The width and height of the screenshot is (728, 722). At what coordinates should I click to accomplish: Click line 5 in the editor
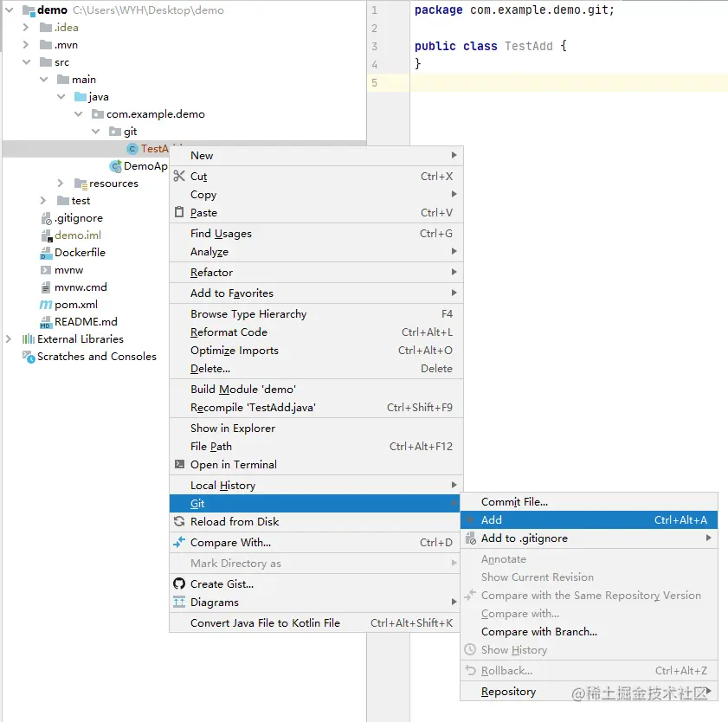coord(568,82)
